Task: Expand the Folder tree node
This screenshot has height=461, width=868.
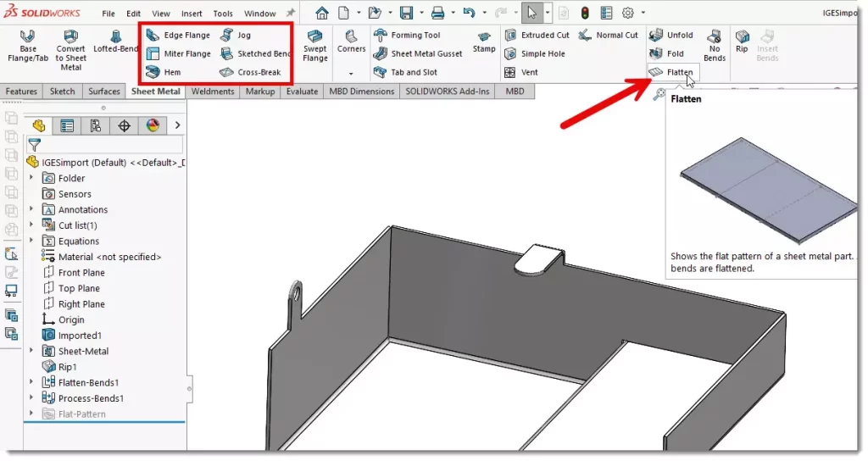Action: point(31,178)
